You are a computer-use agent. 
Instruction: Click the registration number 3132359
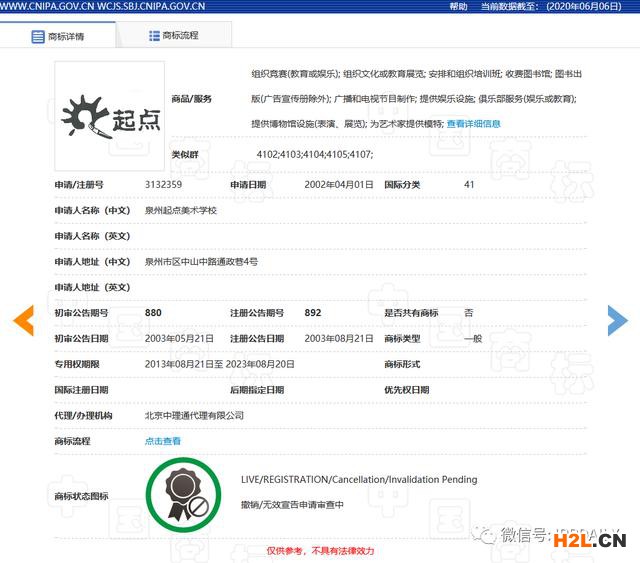pos(163,185)
